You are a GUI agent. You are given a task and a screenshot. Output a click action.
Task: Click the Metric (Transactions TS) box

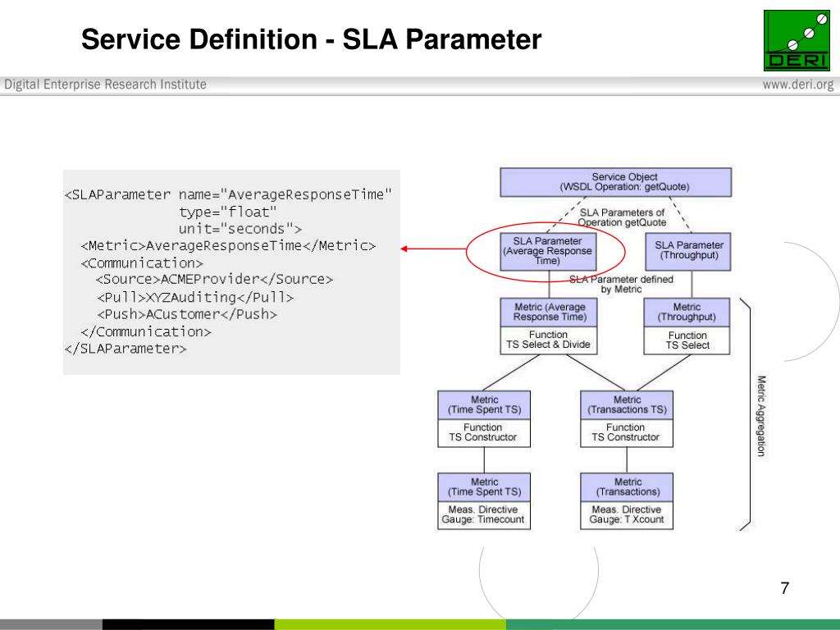pos(627,405)
